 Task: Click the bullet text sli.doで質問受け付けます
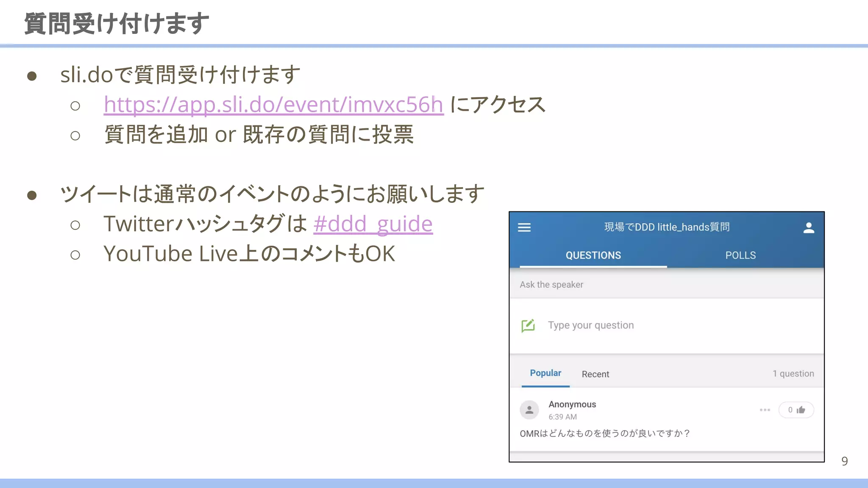[180, 75]
